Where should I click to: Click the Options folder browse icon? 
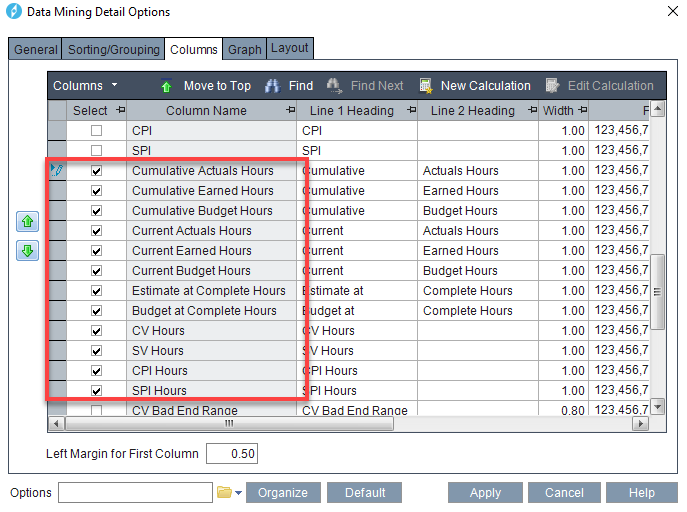pos(224,493)
